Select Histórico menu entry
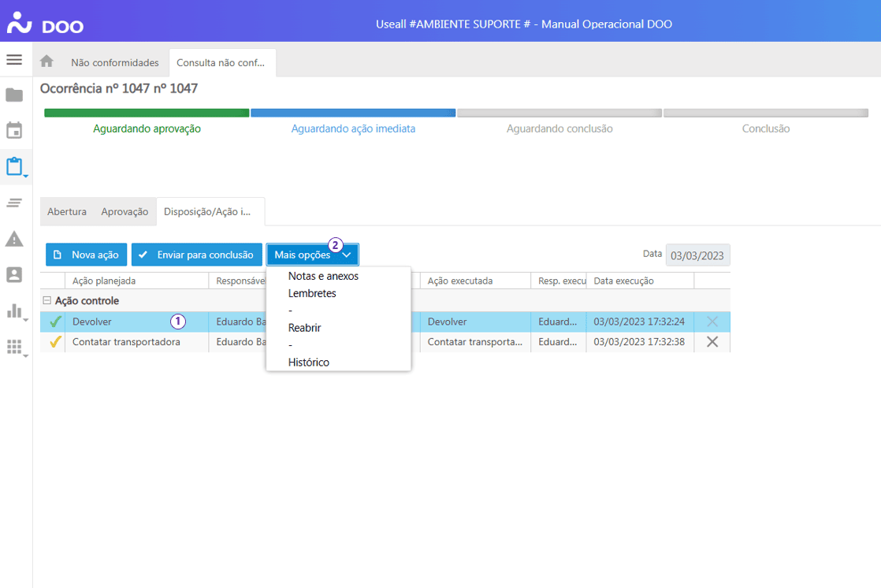 pyautogui.click(x=309, y=363)
